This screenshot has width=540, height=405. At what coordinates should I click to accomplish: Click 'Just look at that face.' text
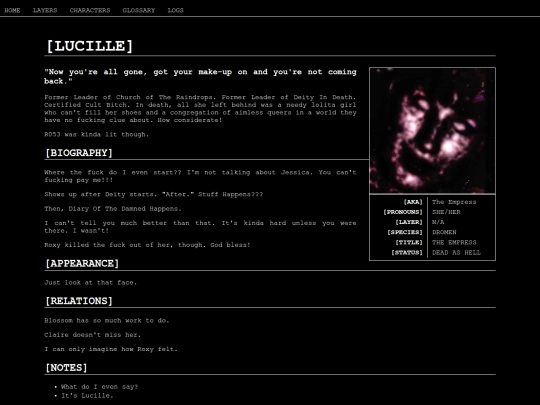91,283
